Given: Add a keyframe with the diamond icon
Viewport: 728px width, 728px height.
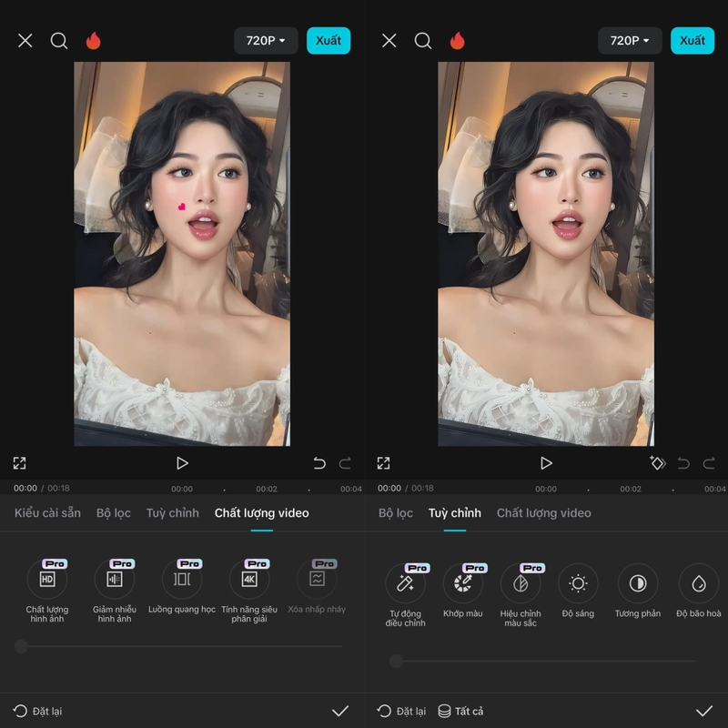Looking at the screenshot, I should pos(658,463).
